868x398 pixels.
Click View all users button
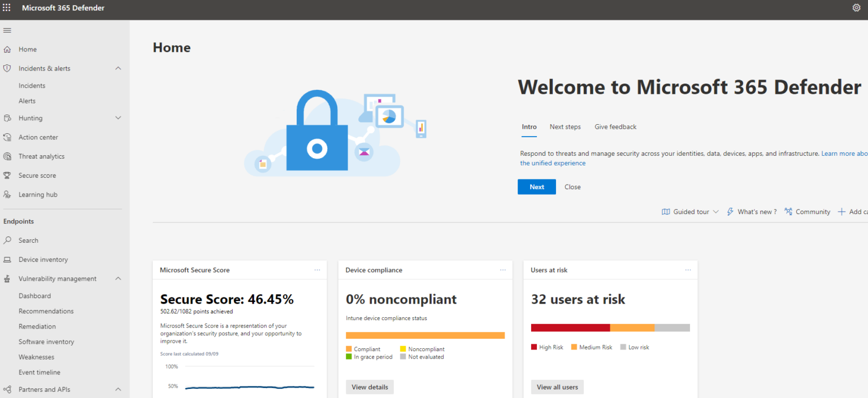557,387
